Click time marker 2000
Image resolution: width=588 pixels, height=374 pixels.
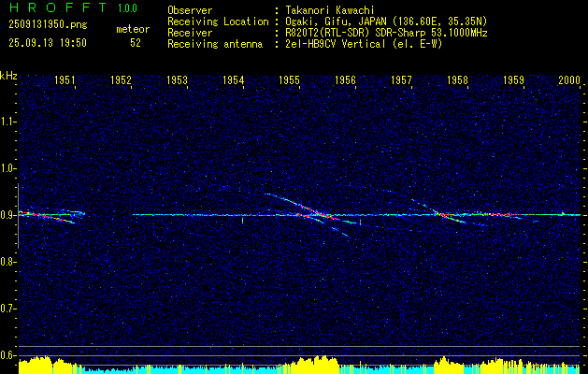tap(569, 79)
